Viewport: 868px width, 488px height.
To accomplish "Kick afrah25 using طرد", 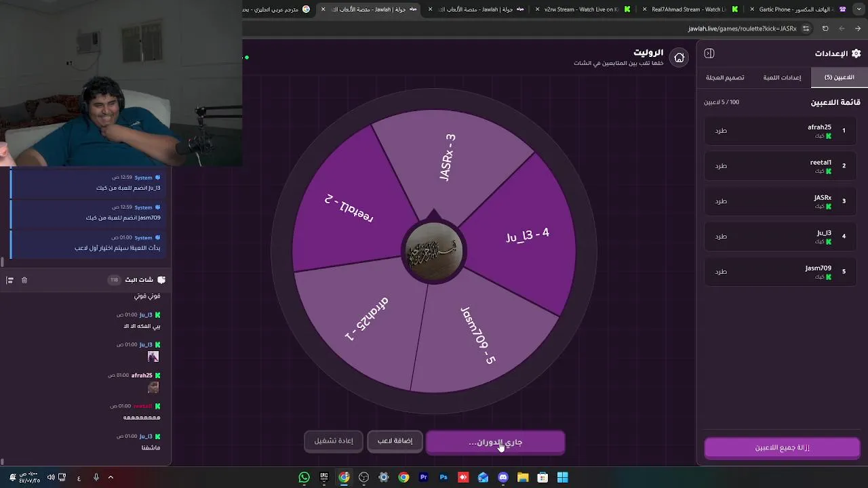I will coord(721,131).
